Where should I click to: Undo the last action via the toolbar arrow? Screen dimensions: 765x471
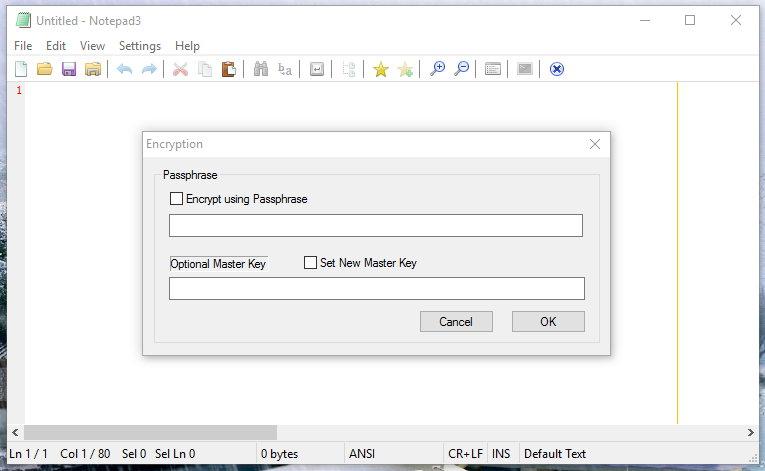click(x=124, y=69)
